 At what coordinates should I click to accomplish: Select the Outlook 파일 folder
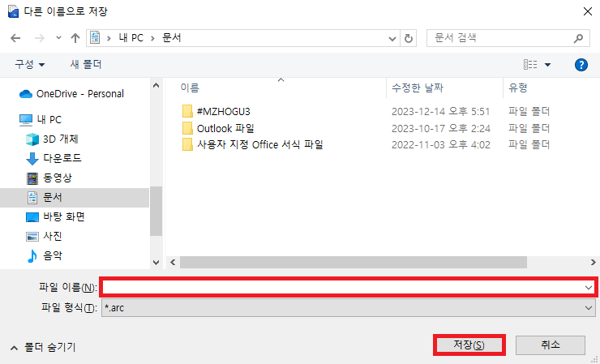click(225, 128)
